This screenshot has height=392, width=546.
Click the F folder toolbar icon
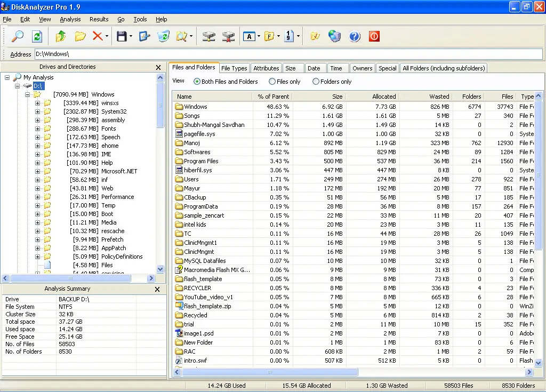click(x=269, y=36)
